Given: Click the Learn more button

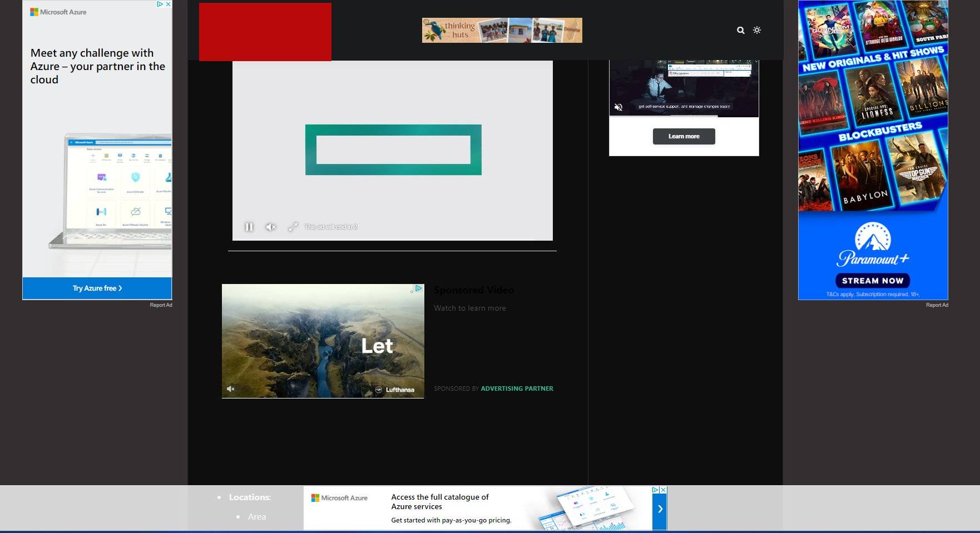Looking at the screenshot, I should (684, 136).
